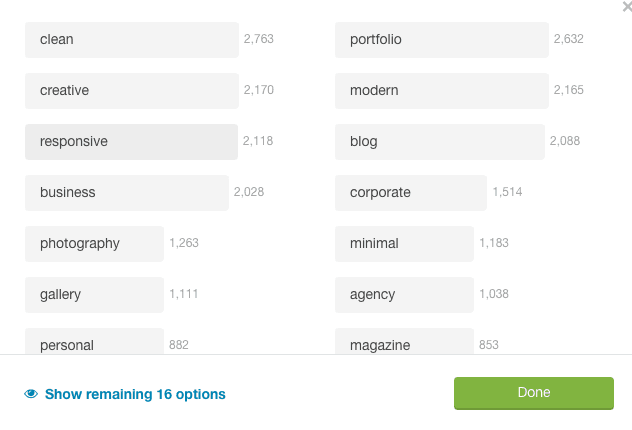Image resolution: width=632 pixels, height=430 pixels.
Task: Select the portfolio tag option
Action: click(x=442, y=40)
